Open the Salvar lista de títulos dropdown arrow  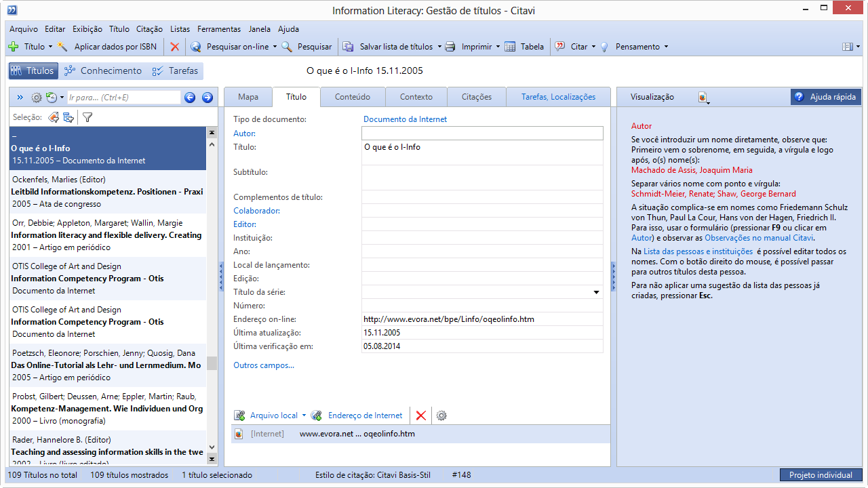tap(439, 47)
